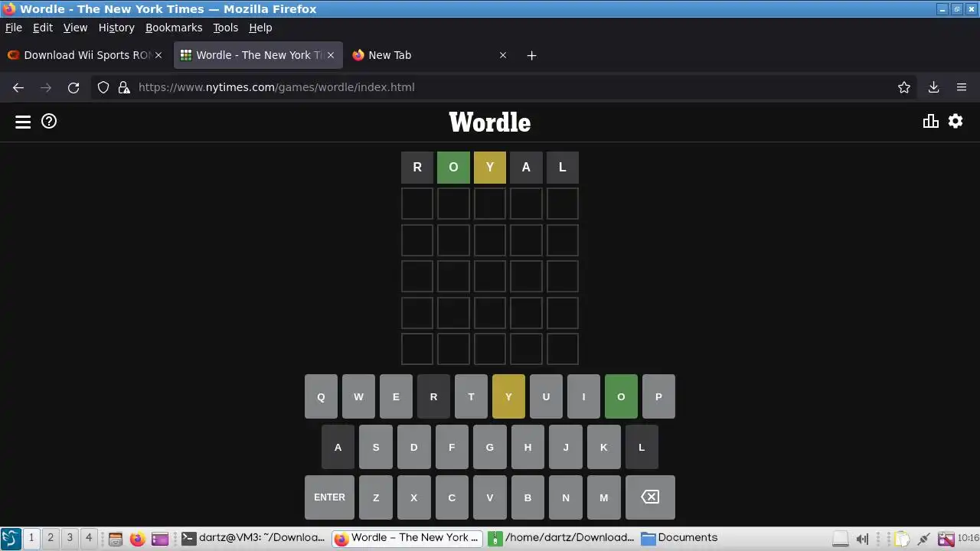Tap the H key on Wordle keyboard
The width and height of the screenshot is (980, 551).
(x=528, y=447)
